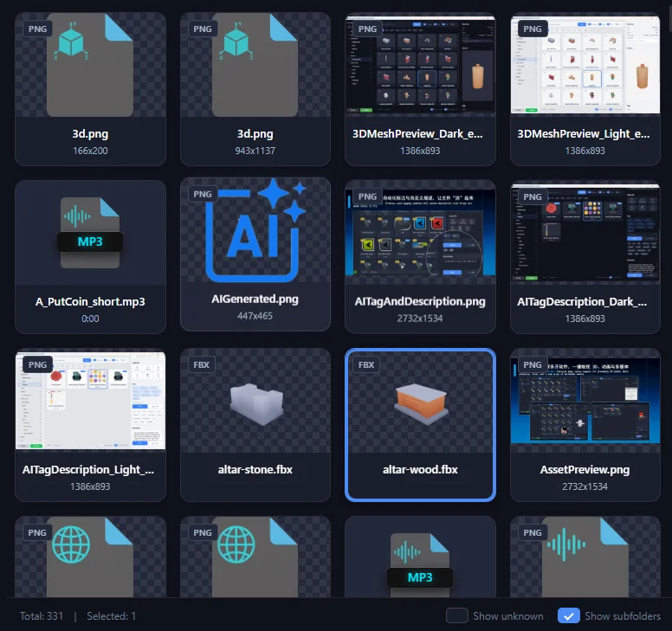The height and width of the screenshot is (631, 672).
Task: Click the 166x200 dimension label
Action: click(90, 151)
